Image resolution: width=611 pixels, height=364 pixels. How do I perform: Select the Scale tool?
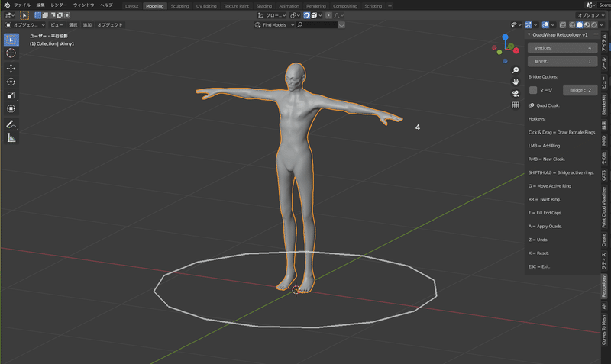pyautogui.click(x=11, y=95)
